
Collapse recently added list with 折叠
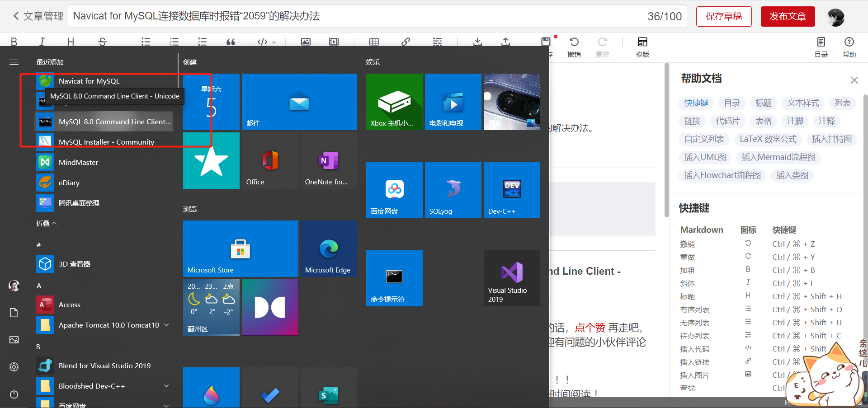point(47,223)
